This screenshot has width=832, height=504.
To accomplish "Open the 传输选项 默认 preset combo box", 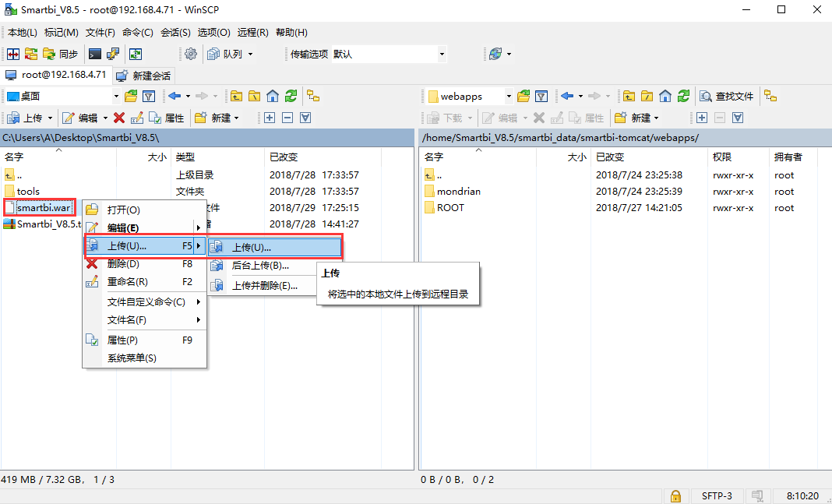I will point(389,54).
